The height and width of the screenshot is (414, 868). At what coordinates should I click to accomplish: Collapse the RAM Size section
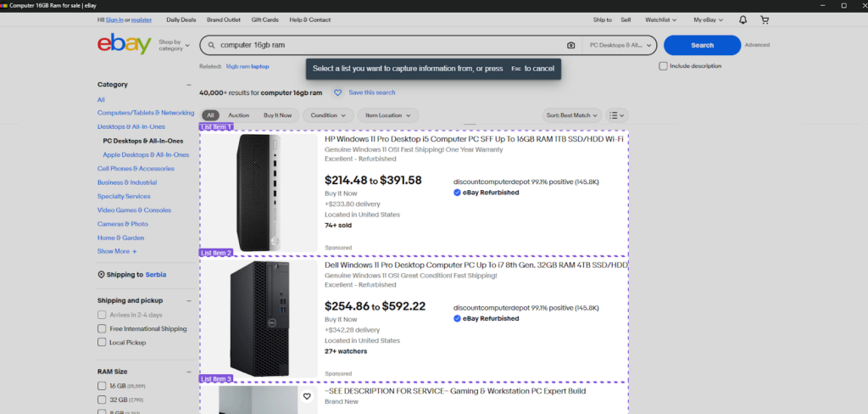click(x=189, y=372)
